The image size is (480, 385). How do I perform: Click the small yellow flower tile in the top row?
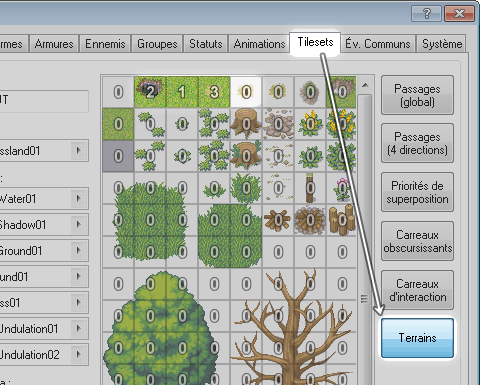(x=278, y=92)
